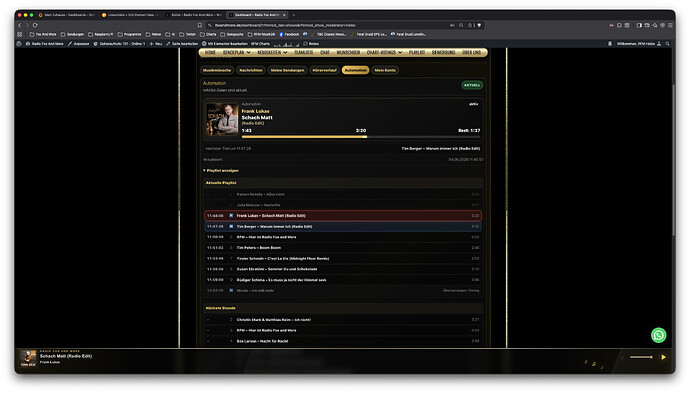Open the 'Twitch' bookmark folder

pyautogui.click(x=188, y=34)
